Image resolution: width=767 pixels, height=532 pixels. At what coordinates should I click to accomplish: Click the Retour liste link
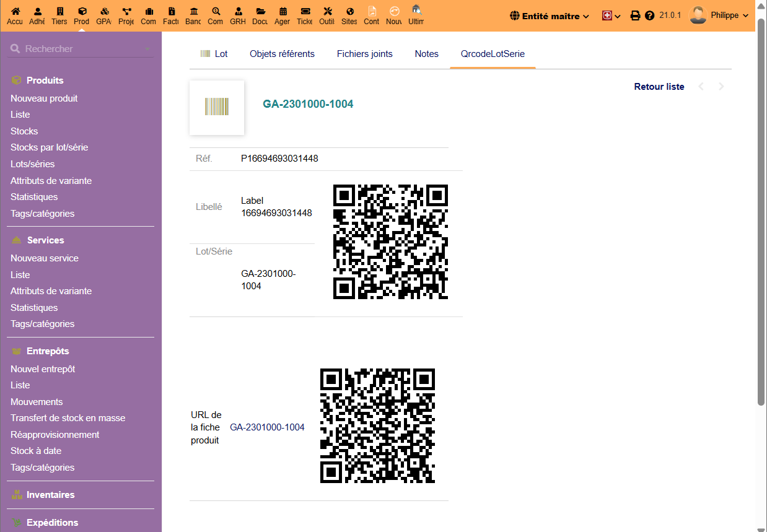[659, 87]
